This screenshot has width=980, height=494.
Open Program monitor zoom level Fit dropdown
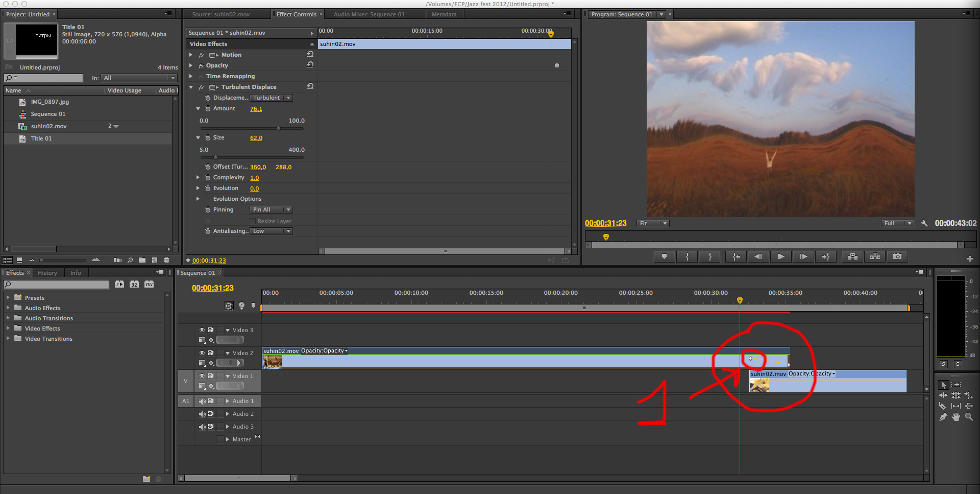653,223
